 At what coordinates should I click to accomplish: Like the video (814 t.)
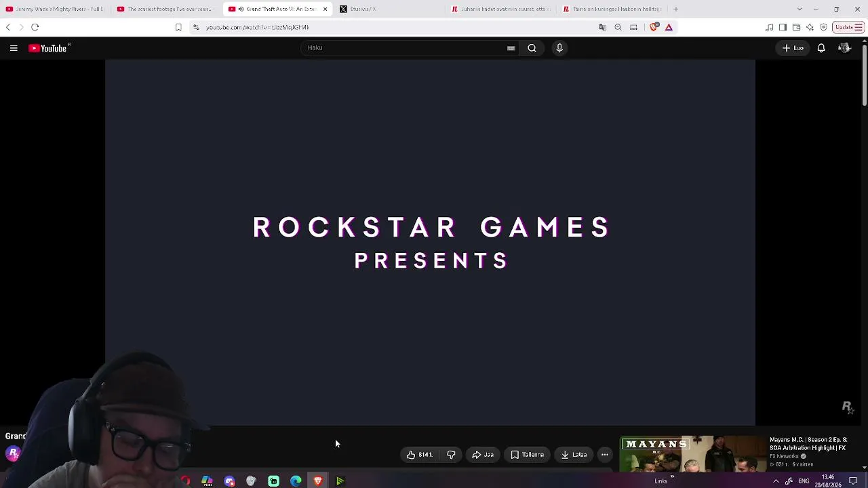(x=420, y=455)
